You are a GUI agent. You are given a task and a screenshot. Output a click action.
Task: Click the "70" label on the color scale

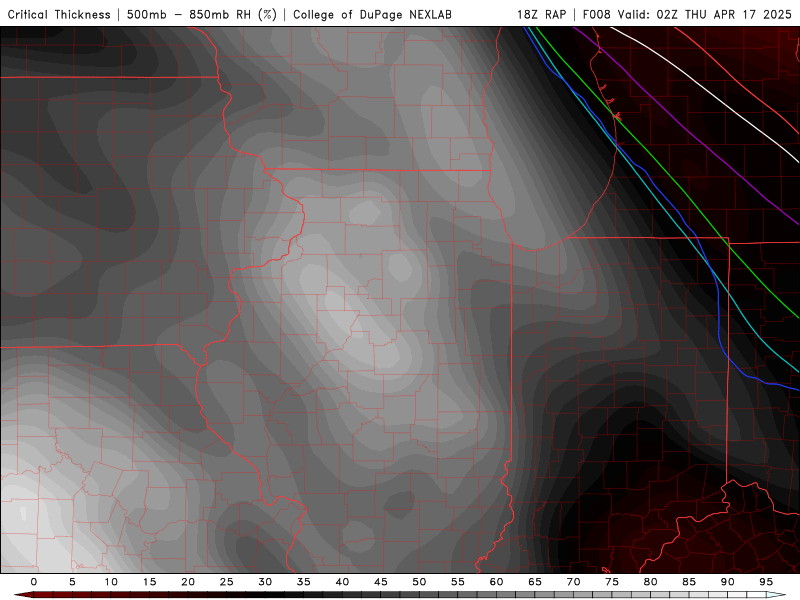tap(573, 582)
